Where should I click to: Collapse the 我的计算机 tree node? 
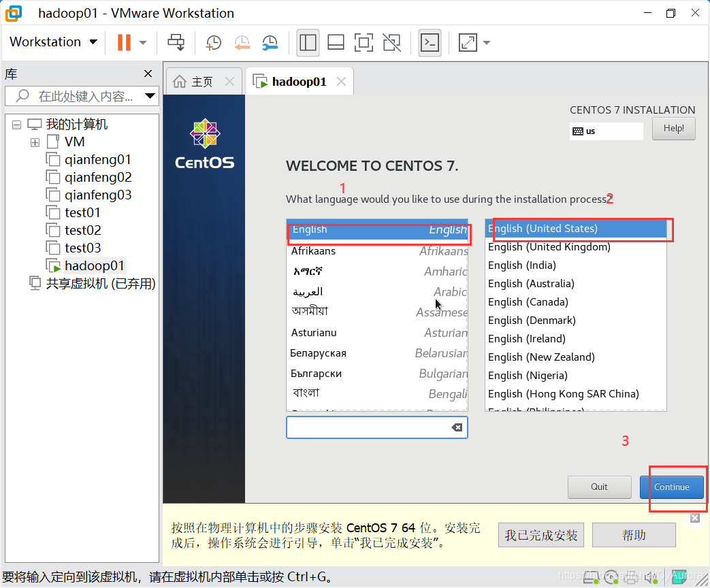coord(17,125)
